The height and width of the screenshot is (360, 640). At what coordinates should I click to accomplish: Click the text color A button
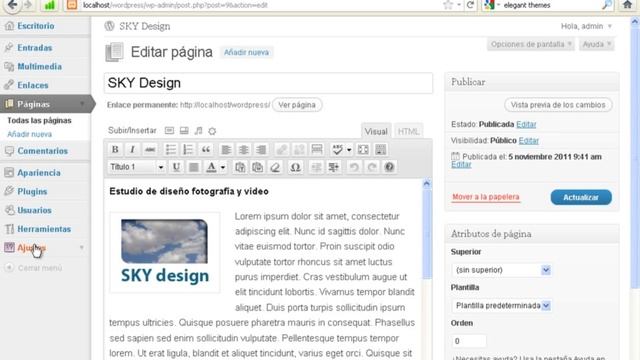pos(211,167)
